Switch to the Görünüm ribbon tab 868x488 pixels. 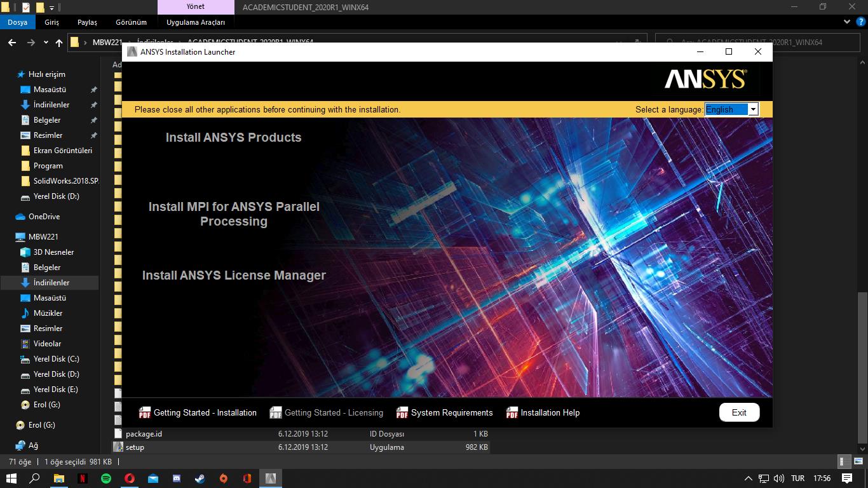132,22
